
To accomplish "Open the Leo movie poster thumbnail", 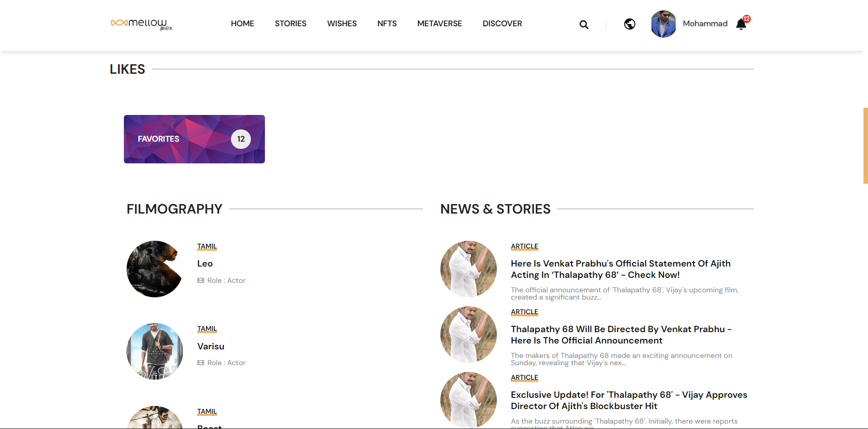I will (x=155, y=269).
